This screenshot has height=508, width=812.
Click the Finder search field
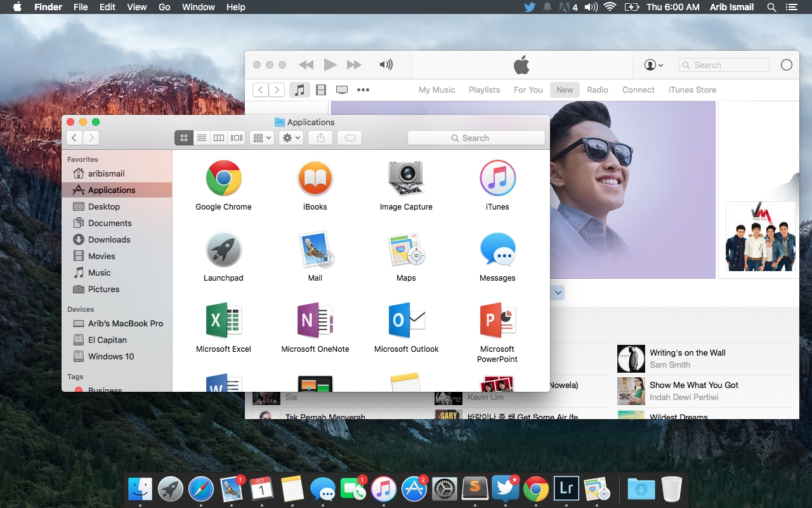pos(476,138)
